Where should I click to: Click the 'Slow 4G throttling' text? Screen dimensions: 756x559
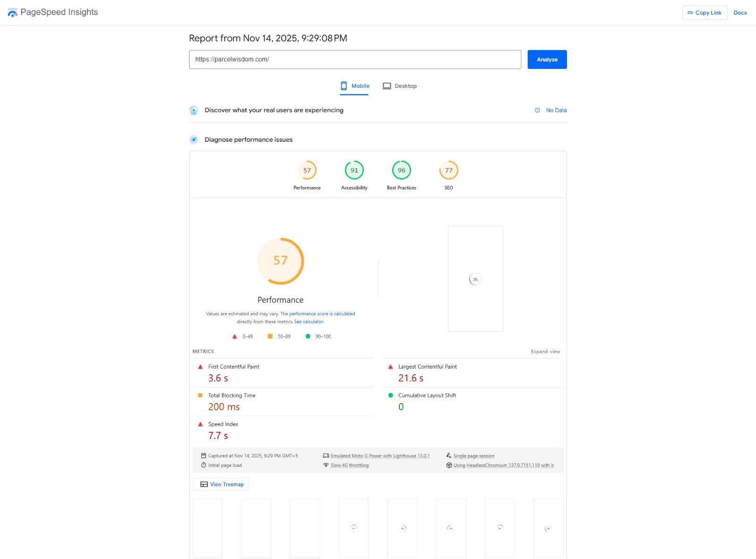350,465
